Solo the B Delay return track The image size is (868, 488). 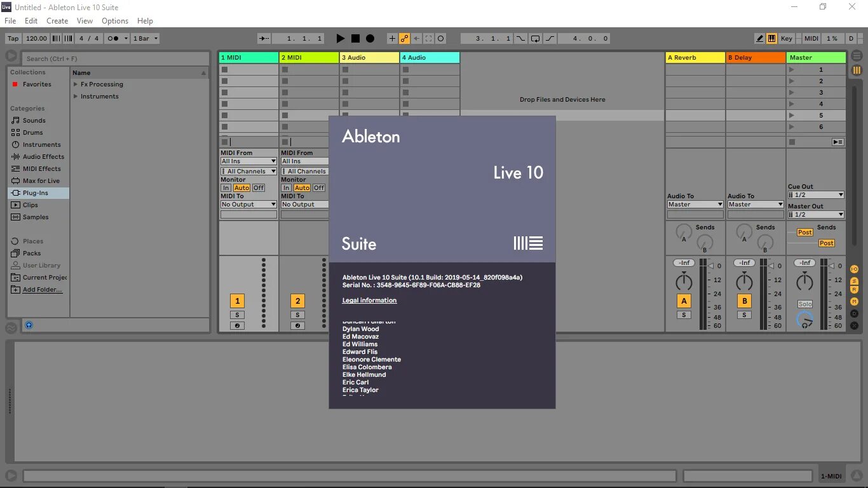click(x=743, y=315)
